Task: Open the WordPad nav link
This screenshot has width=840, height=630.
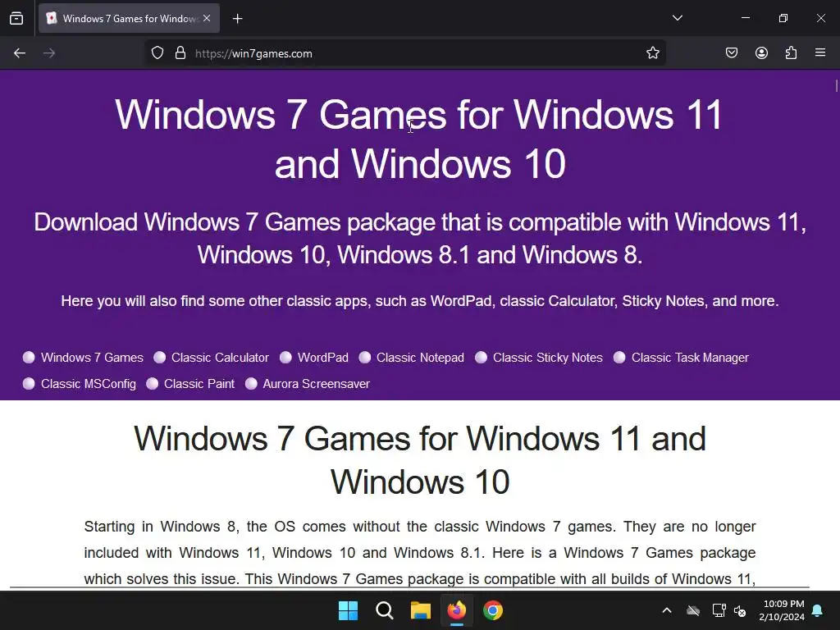Action: (x=322, y=358)
